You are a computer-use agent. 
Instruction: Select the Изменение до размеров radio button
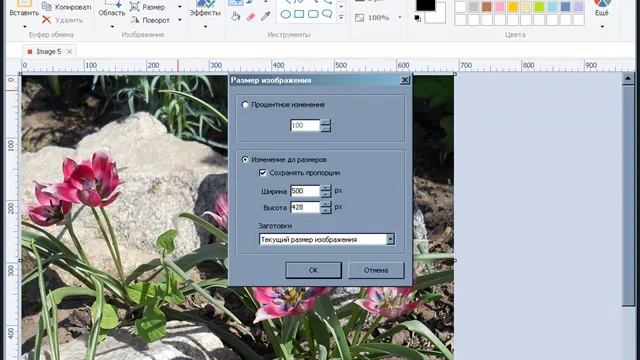[245, 160]
